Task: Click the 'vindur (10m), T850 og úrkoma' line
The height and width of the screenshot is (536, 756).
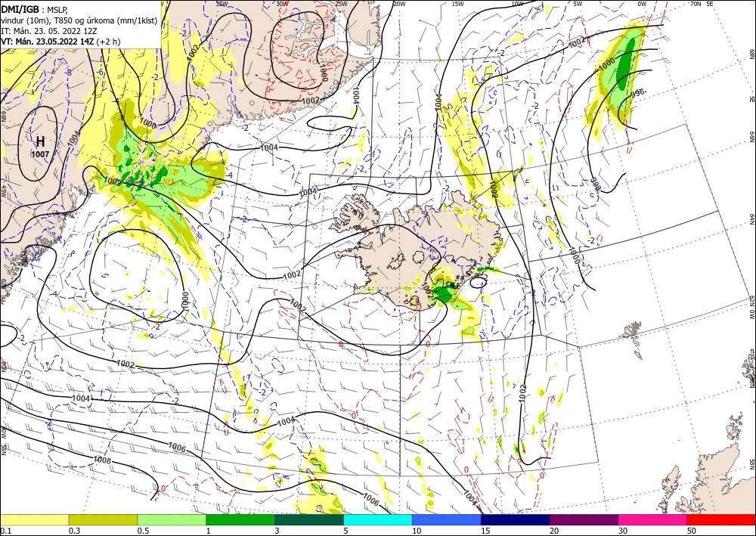Action: point(79,20)
